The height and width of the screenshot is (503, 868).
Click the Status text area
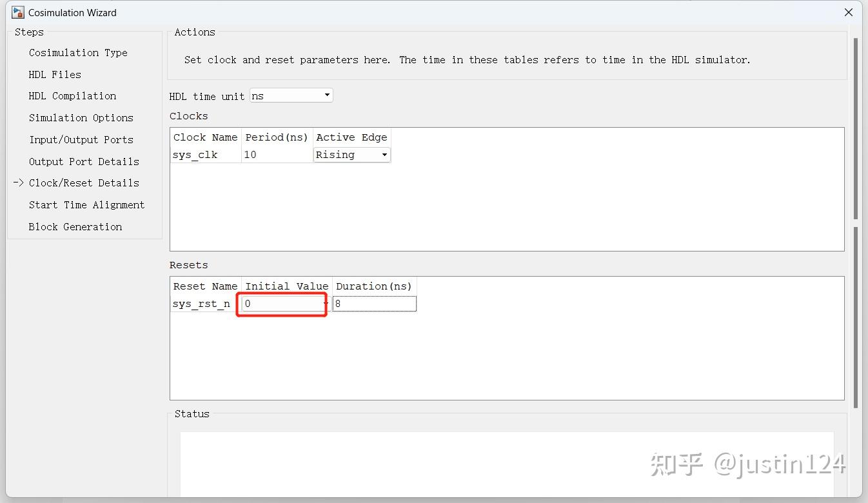(507, 464)
